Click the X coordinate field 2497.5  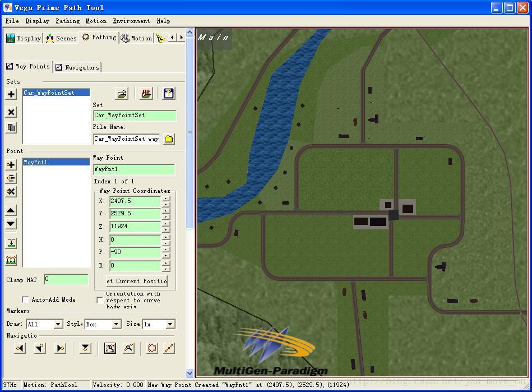(x=135, y=201)
